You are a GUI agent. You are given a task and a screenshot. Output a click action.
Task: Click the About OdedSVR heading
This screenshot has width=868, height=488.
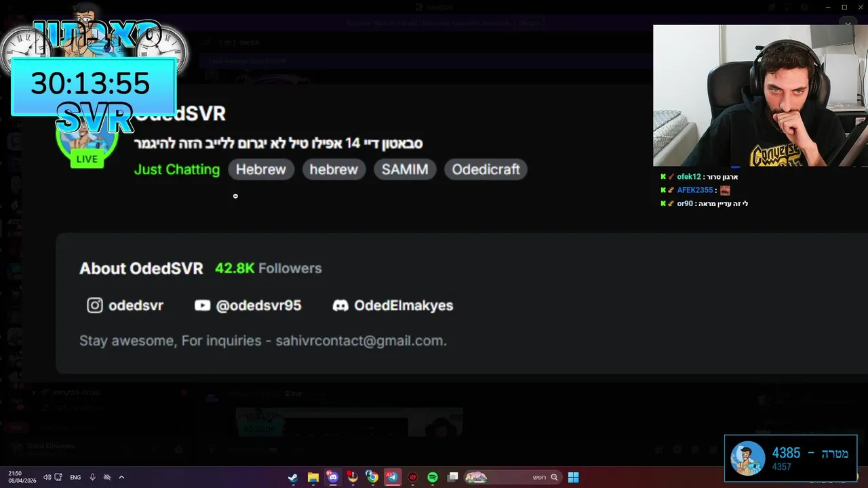(141, 268)
